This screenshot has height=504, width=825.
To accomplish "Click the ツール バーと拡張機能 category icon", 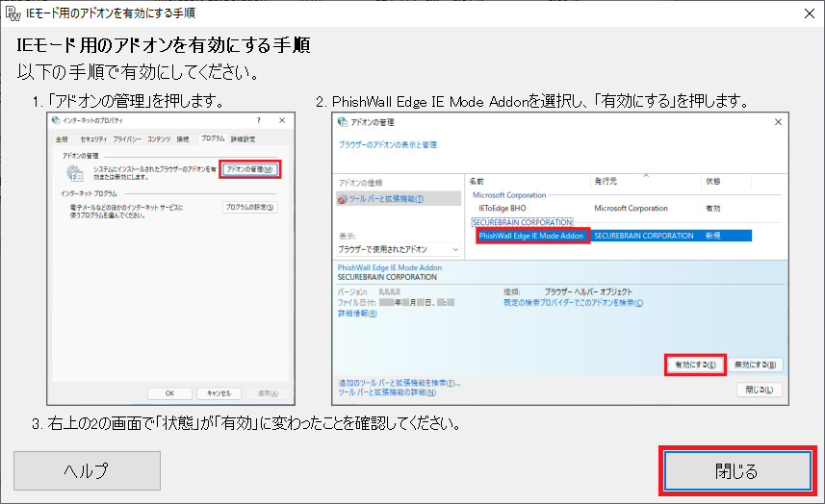I will (343, 199).
